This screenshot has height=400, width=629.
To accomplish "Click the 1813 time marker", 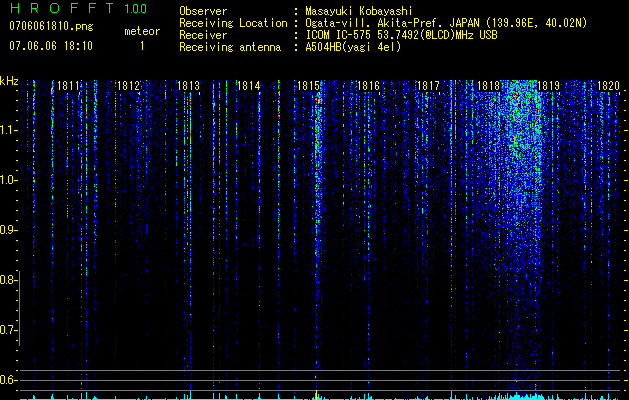I will point(188,85).
